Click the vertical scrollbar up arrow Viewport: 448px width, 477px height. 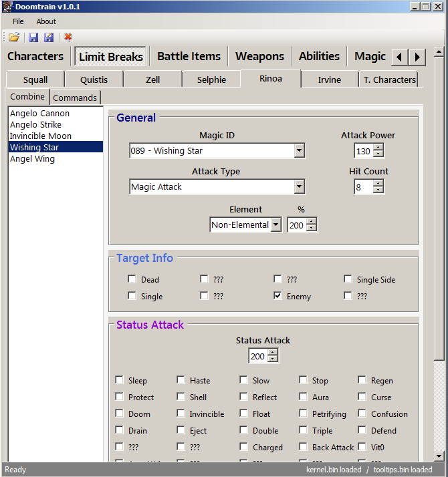pyautogui.click(x=439, y=51)
